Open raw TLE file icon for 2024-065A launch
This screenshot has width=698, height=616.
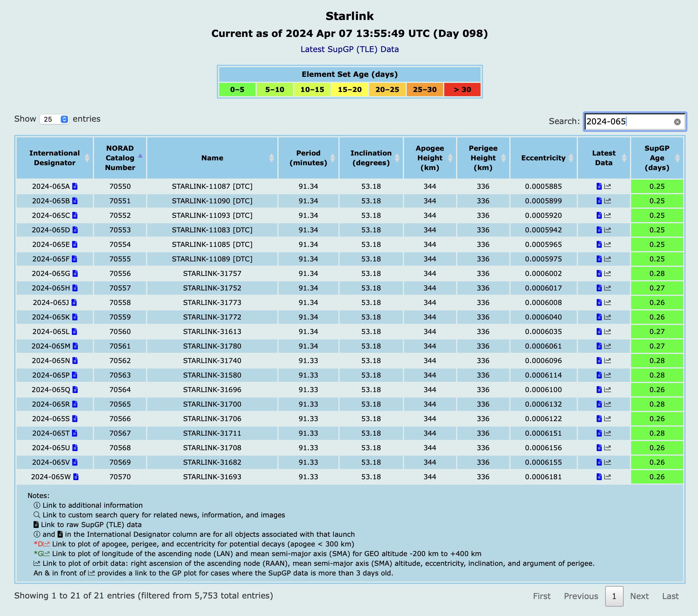coord(75,186)
